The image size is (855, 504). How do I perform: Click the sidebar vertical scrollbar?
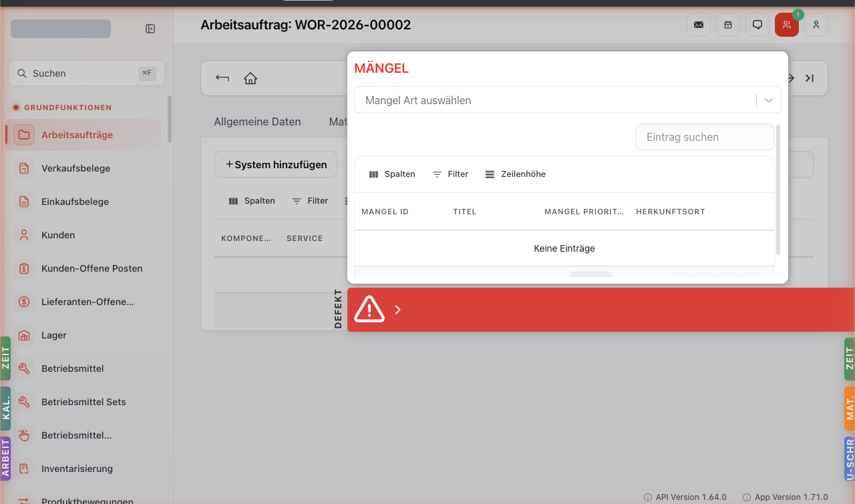tap(170, 119)
